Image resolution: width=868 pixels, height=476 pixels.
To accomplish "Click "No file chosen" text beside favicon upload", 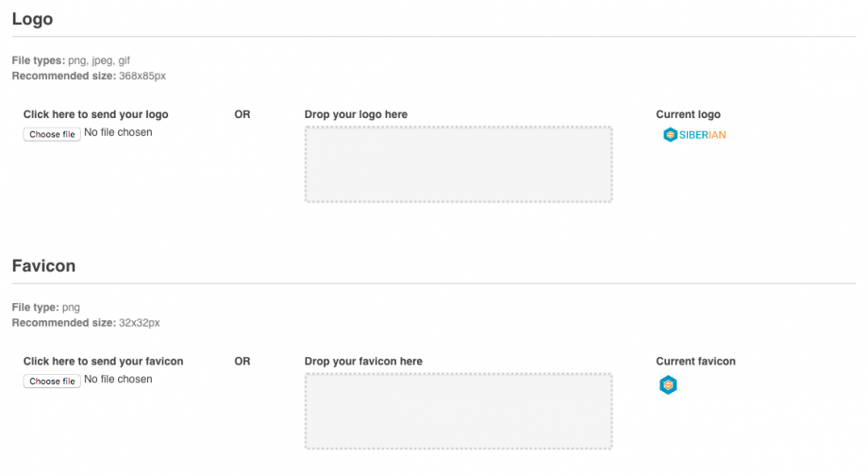I will [118, 380].
